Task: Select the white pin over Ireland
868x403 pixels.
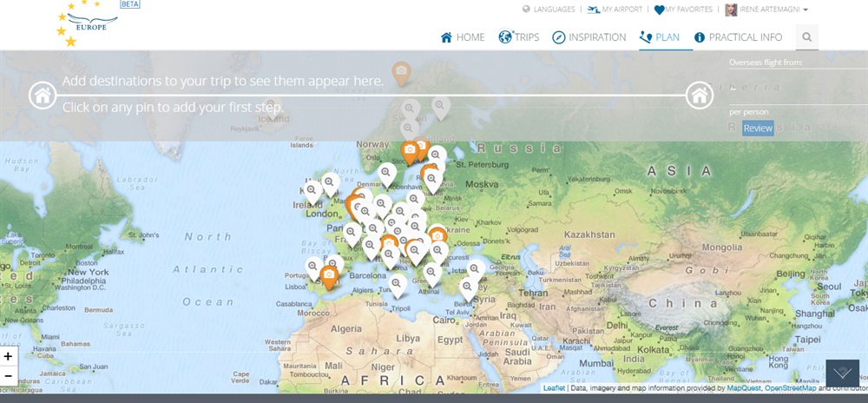Action: (x=312, y=193)
